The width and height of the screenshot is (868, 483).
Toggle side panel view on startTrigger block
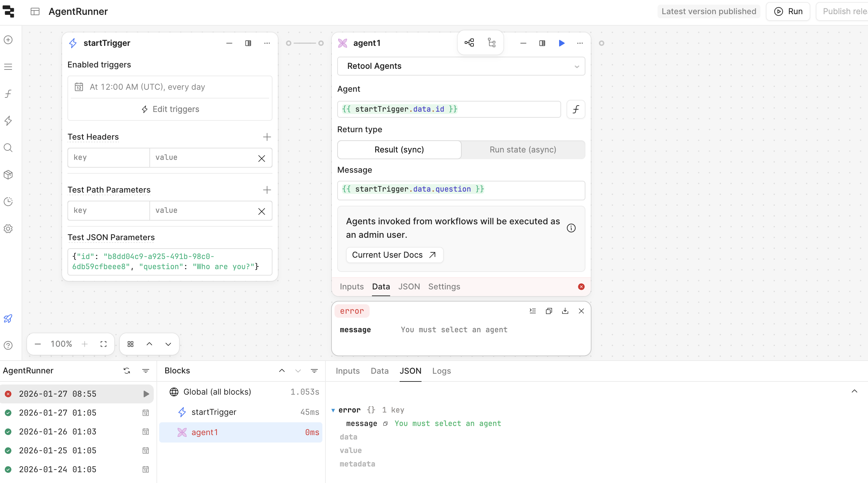(x=248, y=43)
